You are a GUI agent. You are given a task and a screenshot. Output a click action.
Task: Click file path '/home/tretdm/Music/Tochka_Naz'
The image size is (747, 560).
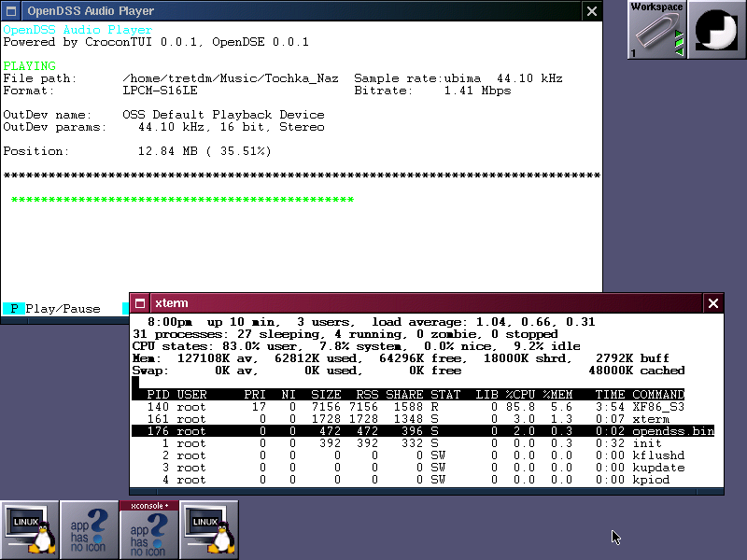tap(231, 78)
